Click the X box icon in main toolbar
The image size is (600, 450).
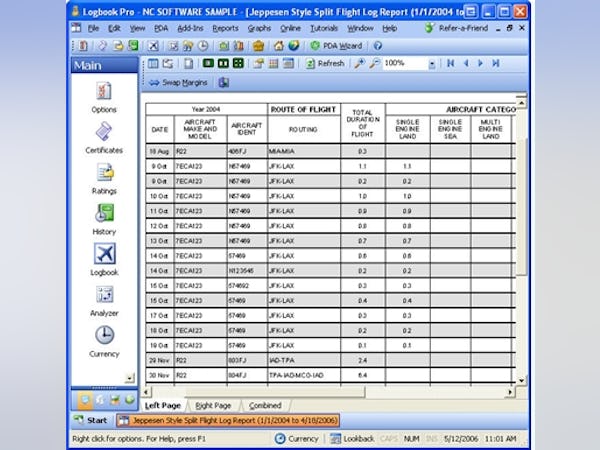[153, 46]
